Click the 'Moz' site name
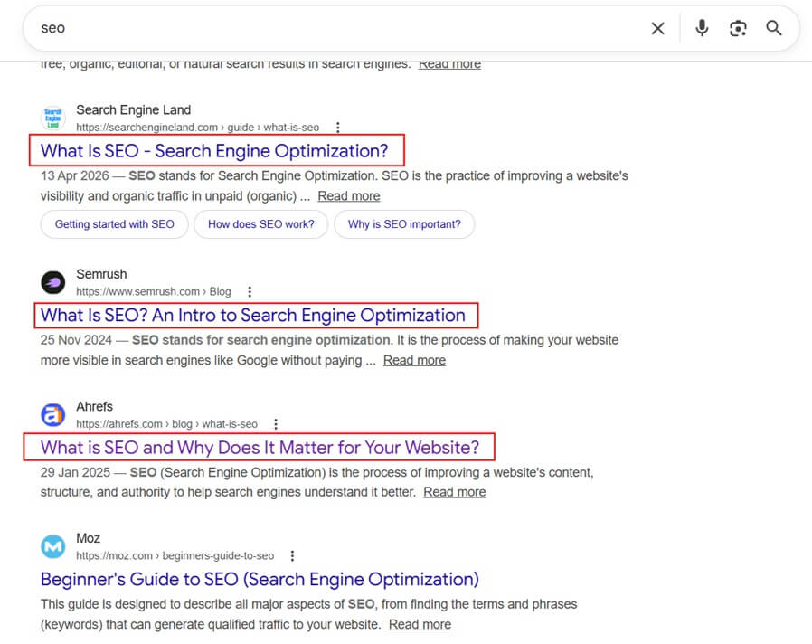 click(x=88, y=538)
